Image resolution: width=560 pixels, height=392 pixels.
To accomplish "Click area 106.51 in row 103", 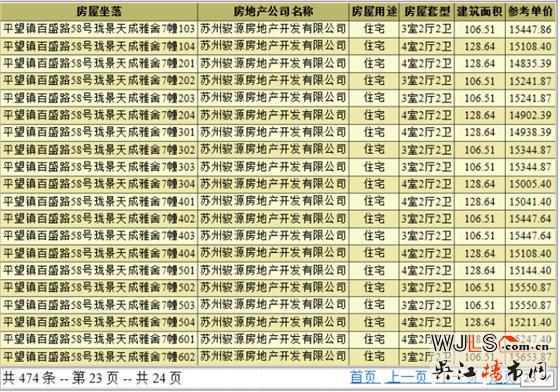I will (480, 29).
